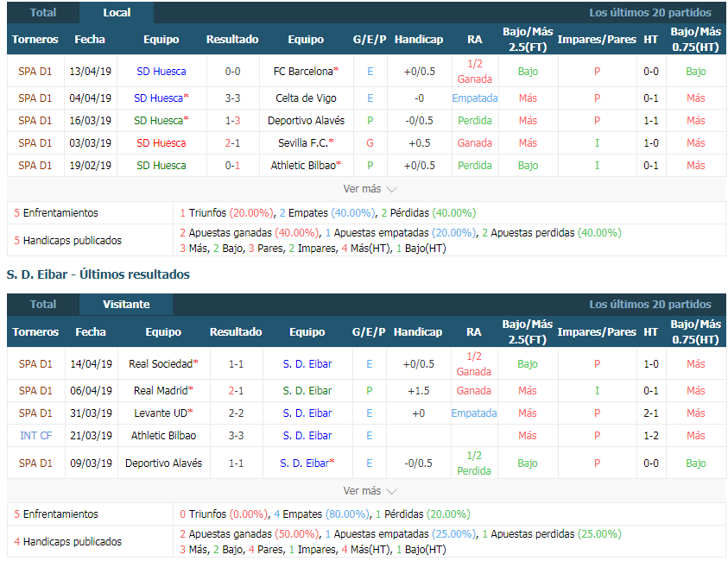Open 'Los últimos 20 partidos' in Huesca table header

click(x=650, y=13)
